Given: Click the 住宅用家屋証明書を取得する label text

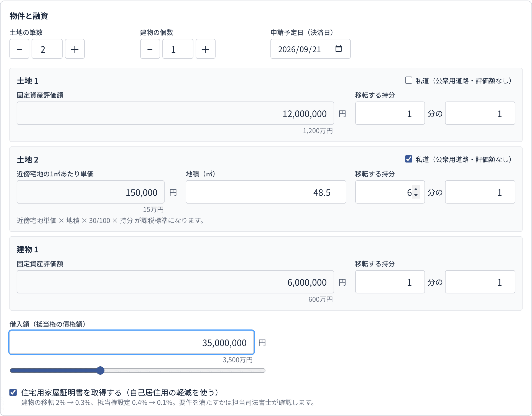Looking at the screenshot, I should pos(120,392).
